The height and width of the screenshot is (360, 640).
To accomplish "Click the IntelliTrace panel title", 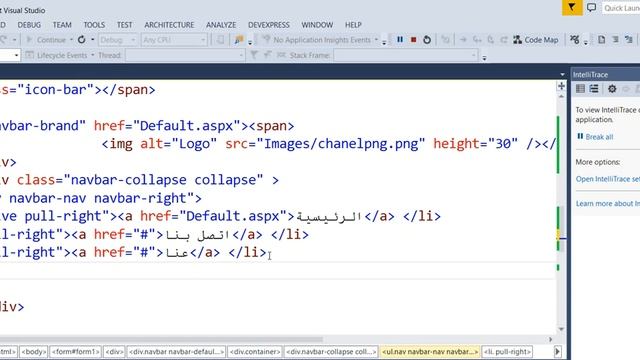I will click(590, 75).
